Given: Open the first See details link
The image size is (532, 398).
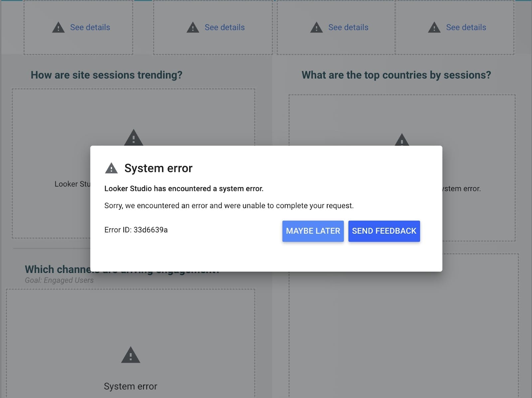Looking at the screenshot, I should click(90, 27).
